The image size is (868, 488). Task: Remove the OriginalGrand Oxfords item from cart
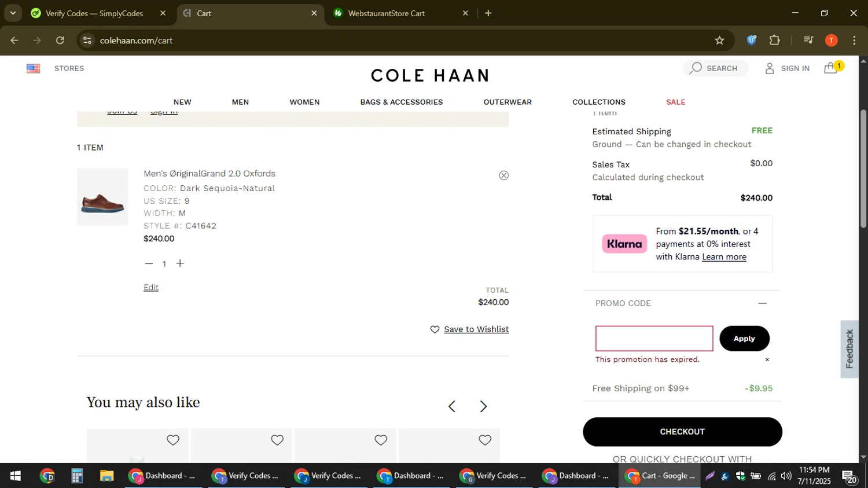pyautogui.click(x=503, y=175)
